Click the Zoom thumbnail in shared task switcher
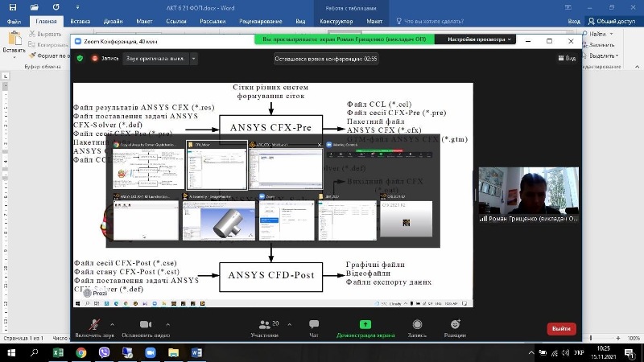Viewport: 644px width, 362px height. click(287, 220)
